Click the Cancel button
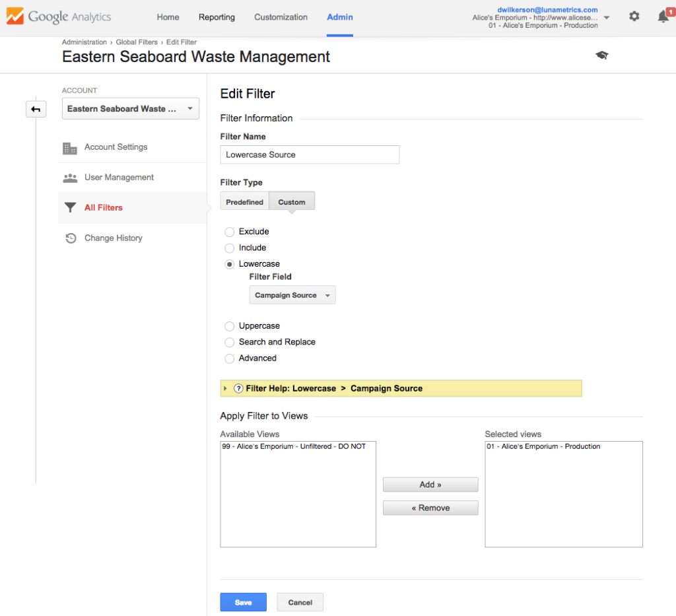The height and width of the screenshot is (616, 676). (x=300, y=602)
